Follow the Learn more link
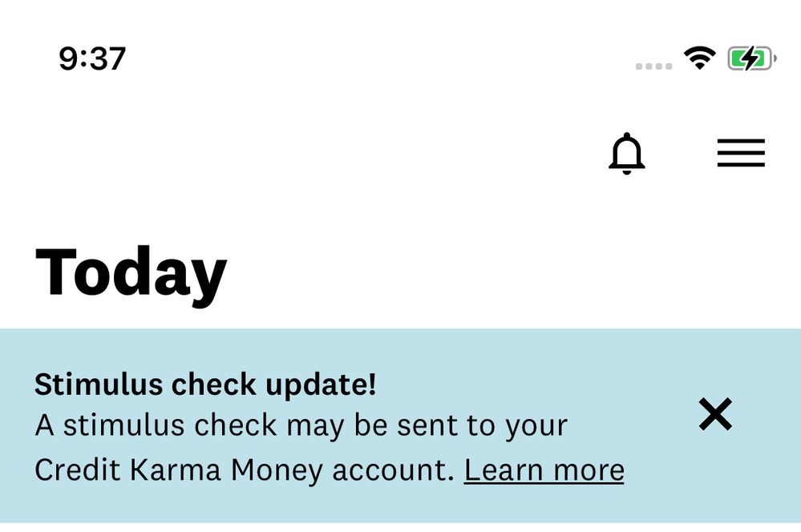This screenshot has height=532, width=801. click(544, 470)
